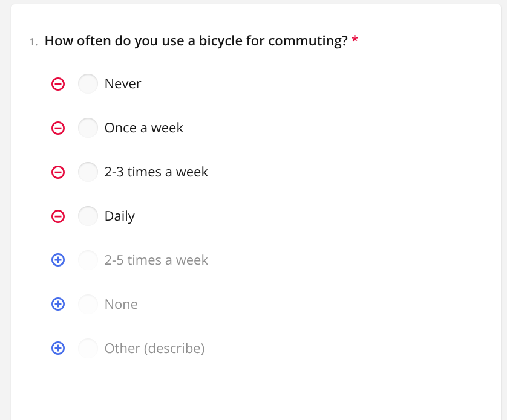Click the "Once a week" label text
This screenshot has height=420, width=507.
pyautogui.click(x=144, y=128)
